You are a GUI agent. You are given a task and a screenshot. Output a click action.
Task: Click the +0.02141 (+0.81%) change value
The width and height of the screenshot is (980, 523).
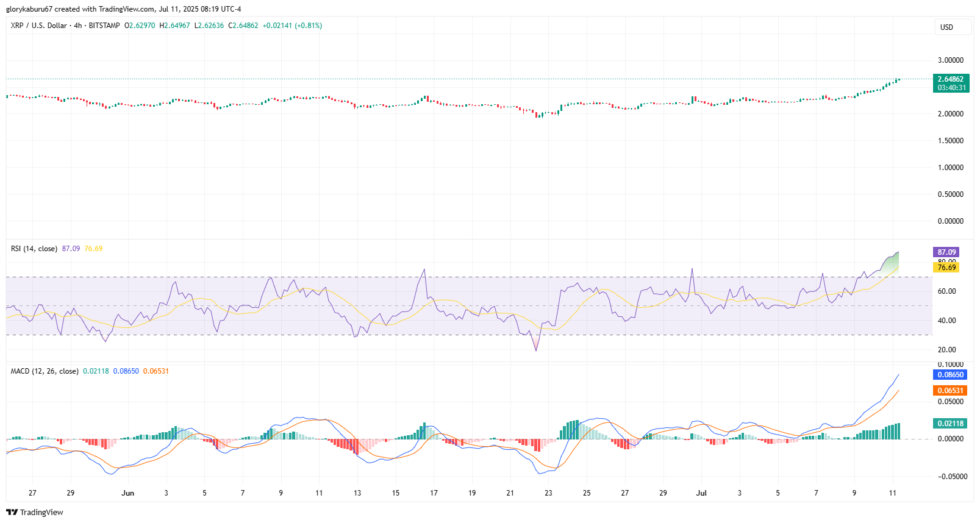point(292,26)
